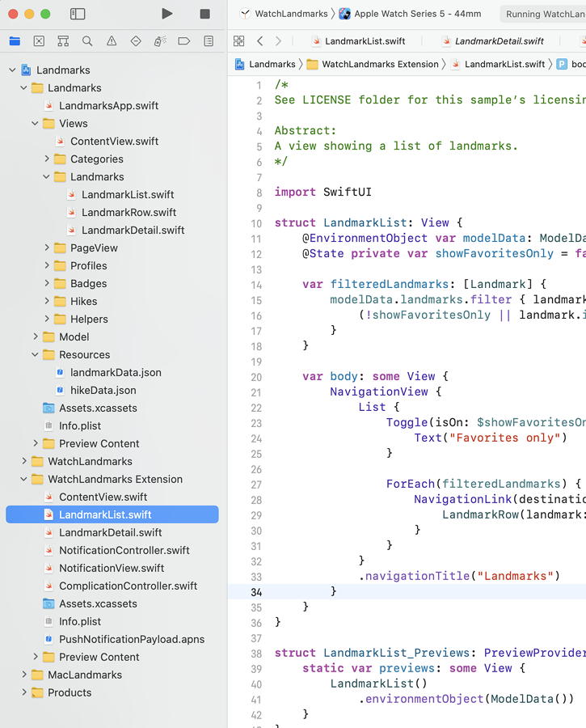Stop the running scheme
Viewport: 586px width, 728px height.
[204, 14]
